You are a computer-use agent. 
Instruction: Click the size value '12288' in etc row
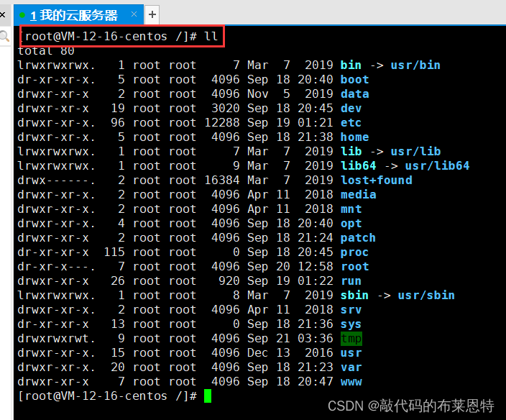(222, 123)
